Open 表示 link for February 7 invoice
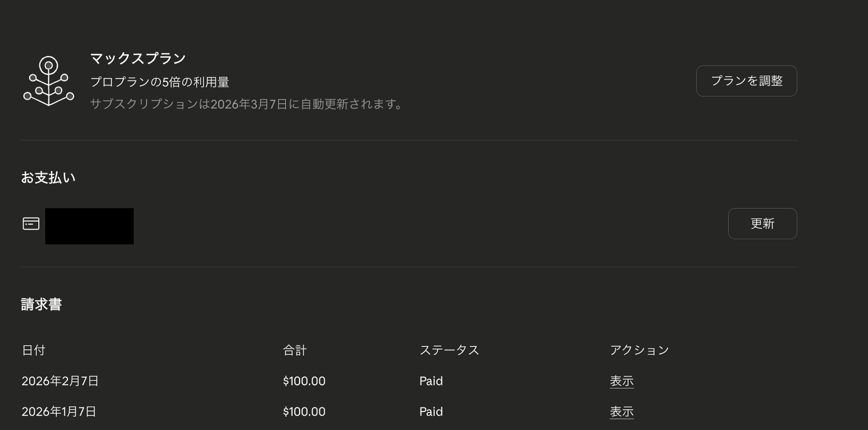This screenshot has height=430, width=868. tap(621, 381)
